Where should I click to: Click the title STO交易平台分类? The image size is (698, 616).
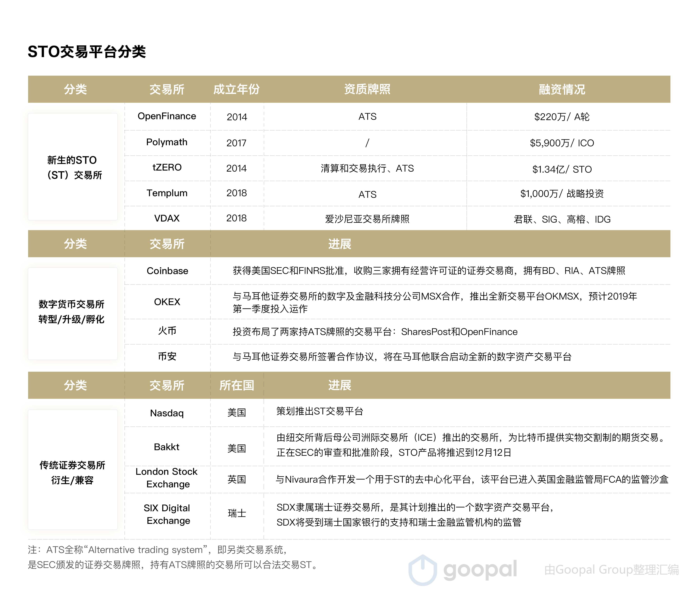(87, 52)
